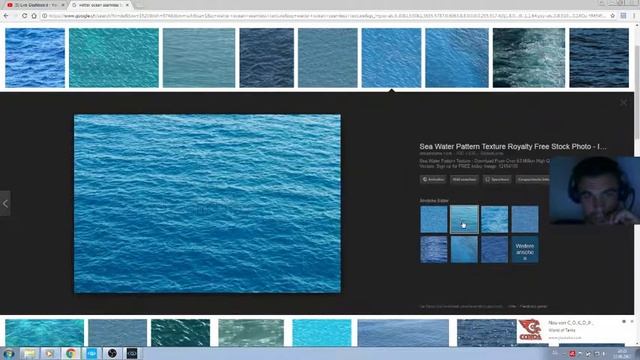Bookmark this page with the star icon

pyautogui.click(x=613, y=16)
